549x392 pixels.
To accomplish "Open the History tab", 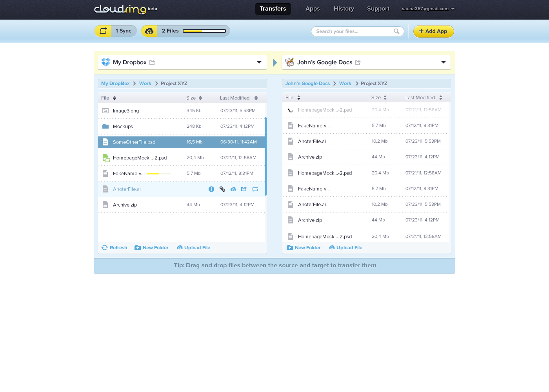I will pos(344,9).
